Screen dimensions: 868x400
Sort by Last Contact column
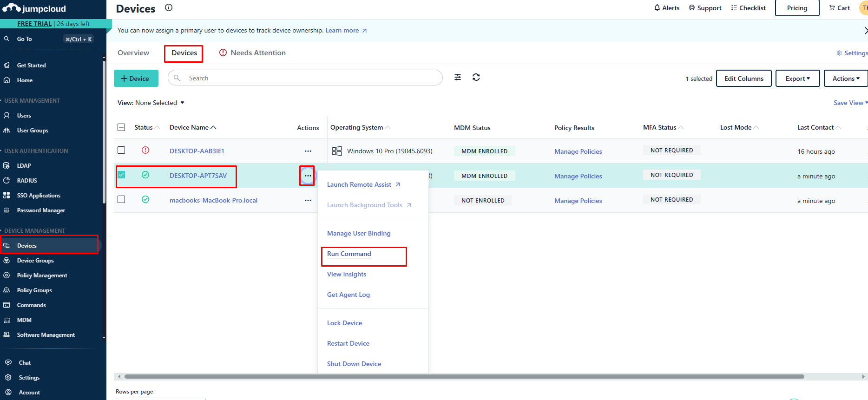(x=819, y=127)
